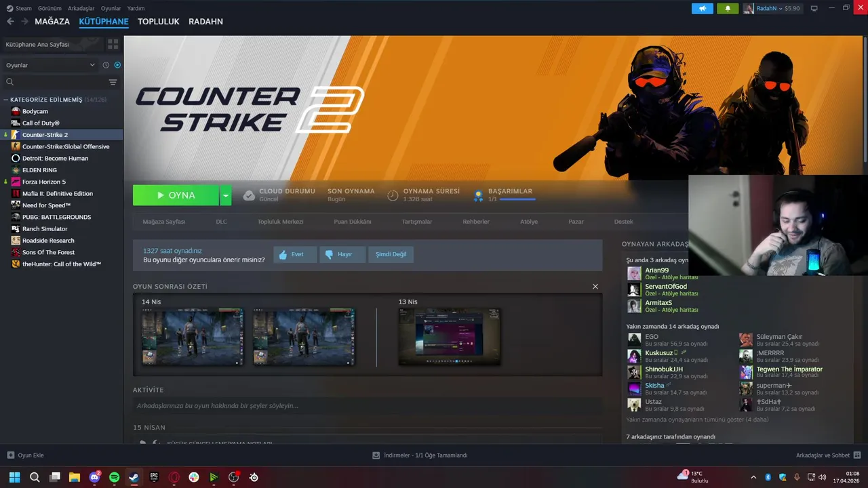Open the Arkadaşlar menu
The height and width of the screenshot is (488, 868).
coord(81,8)
